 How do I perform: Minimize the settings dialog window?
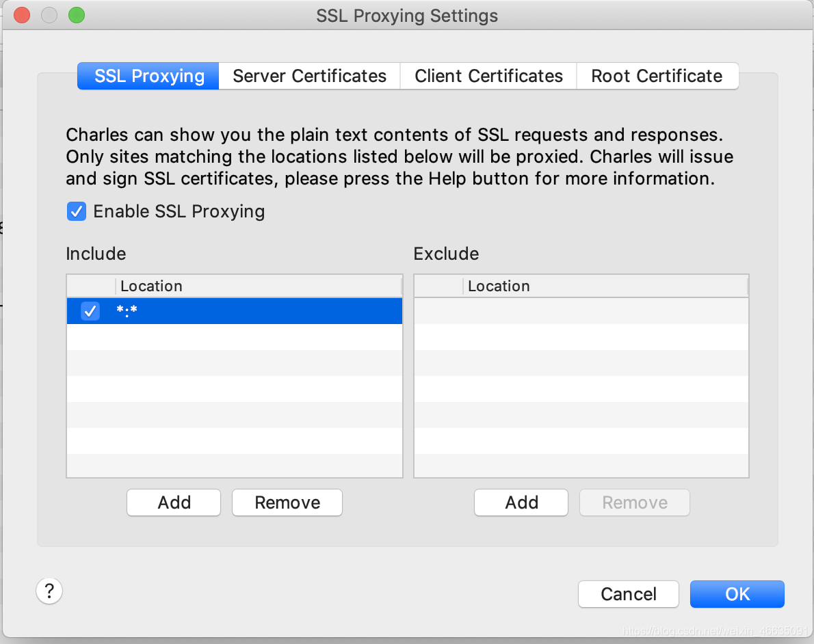tap(49, 15)
